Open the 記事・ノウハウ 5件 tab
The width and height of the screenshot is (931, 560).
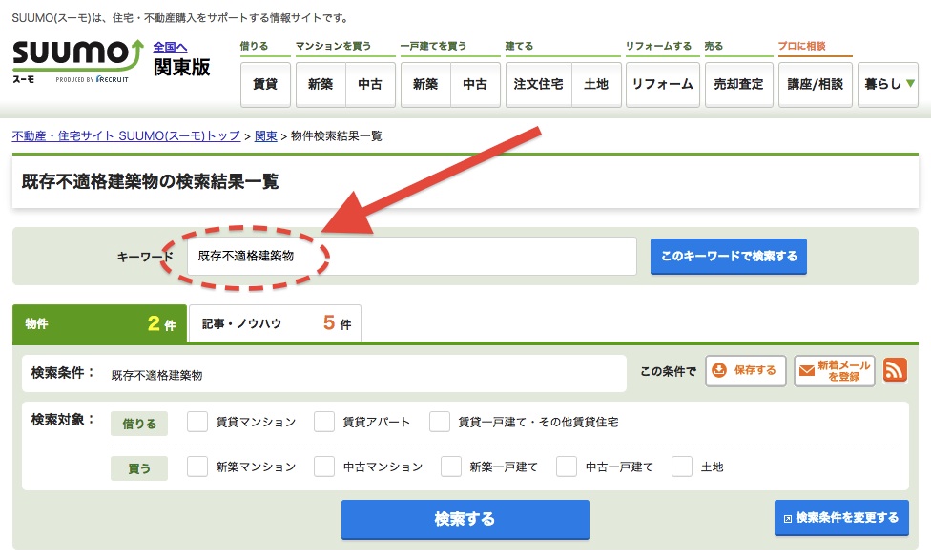tap(275, 323)
